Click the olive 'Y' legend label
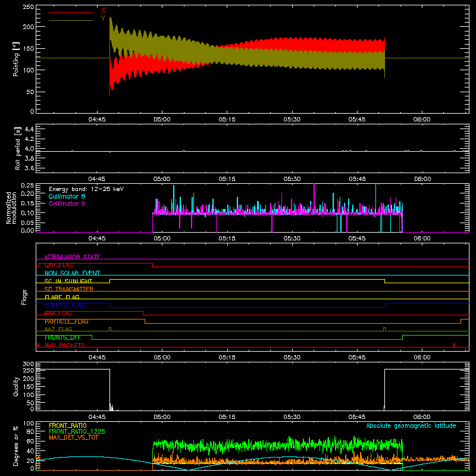Screen dimensions: 476x476 pos(103,18)
